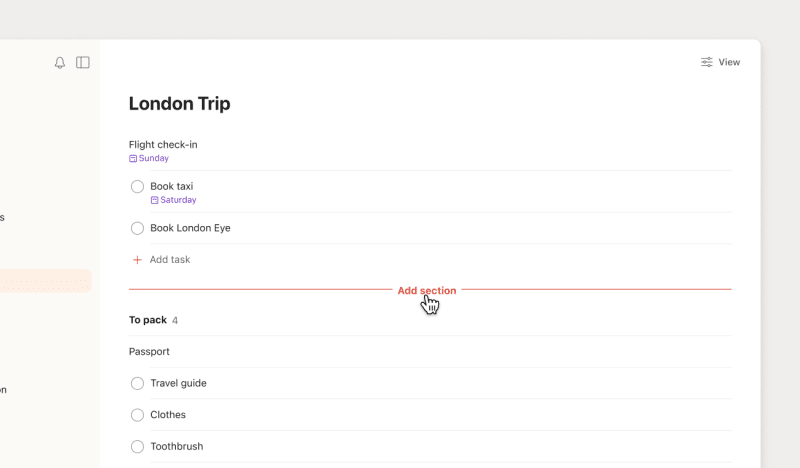Complete the Clothes task
Image resolution: width=800 pixels, height=468 pixels.
click(x=138, y=415)
